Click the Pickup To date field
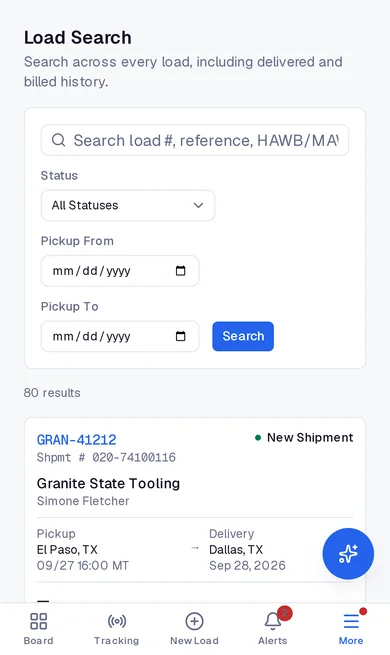 coord(120,336)
